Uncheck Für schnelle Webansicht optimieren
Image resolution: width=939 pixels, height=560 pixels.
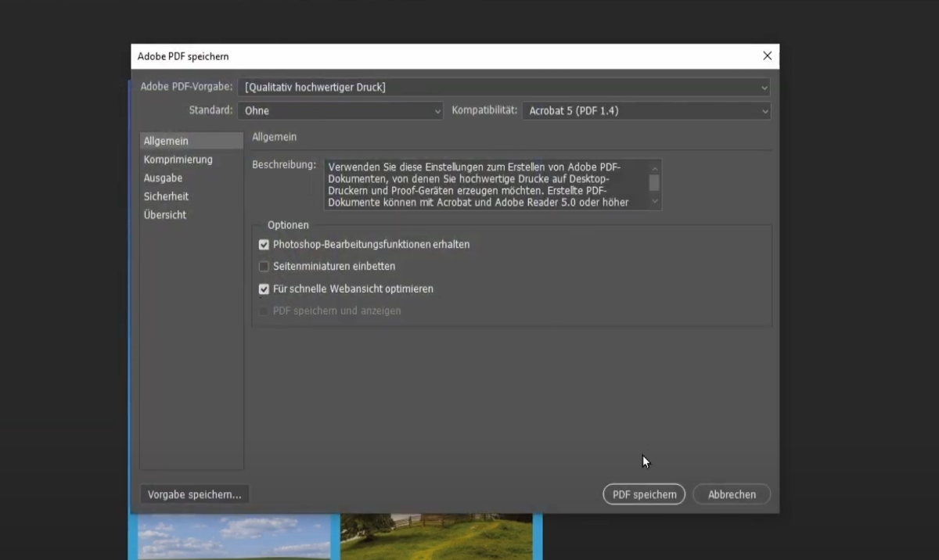click(264, 289)
